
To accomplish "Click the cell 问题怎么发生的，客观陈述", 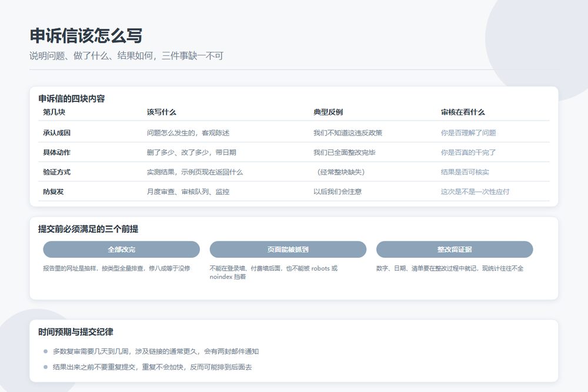I will (188, 132).
